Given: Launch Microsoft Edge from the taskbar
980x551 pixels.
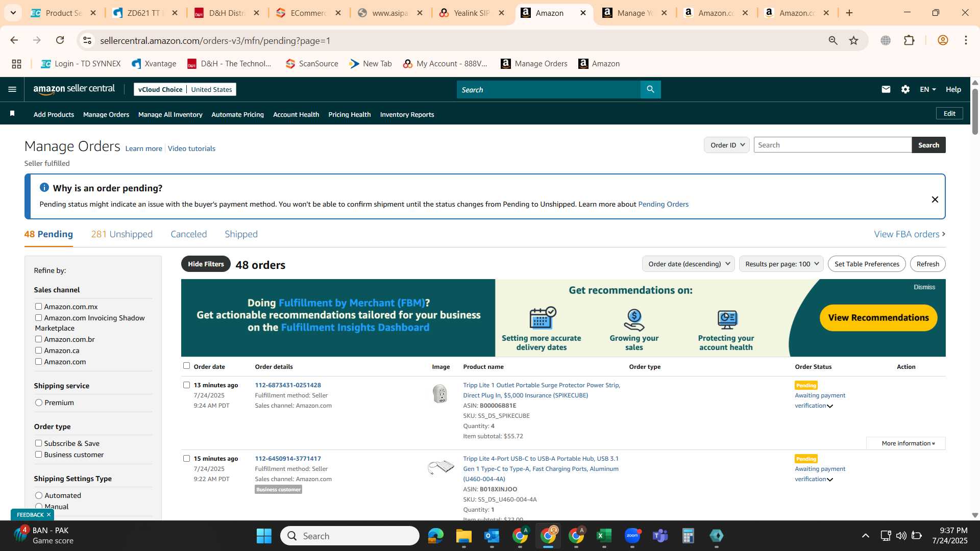Looking at the screenshot, I should [435, 536].
